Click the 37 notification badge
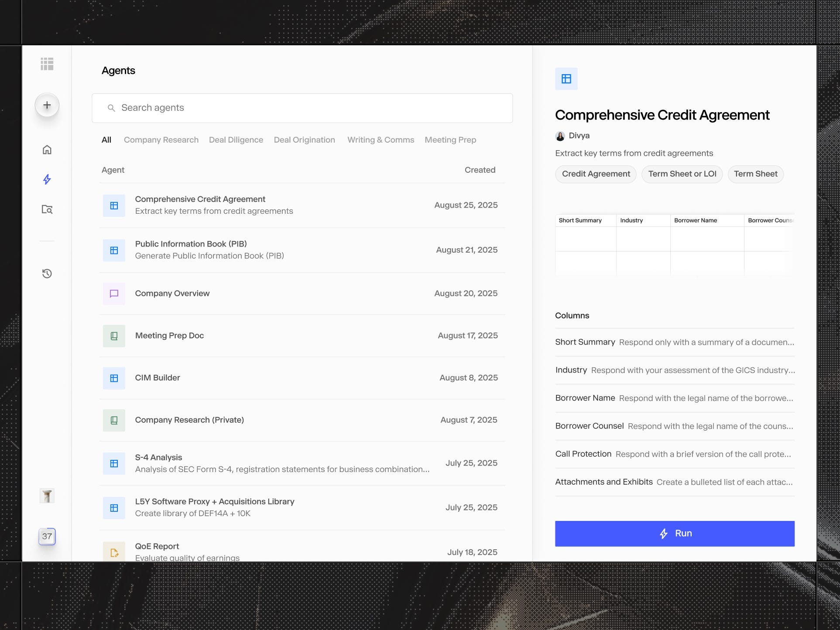 point(47,536)
